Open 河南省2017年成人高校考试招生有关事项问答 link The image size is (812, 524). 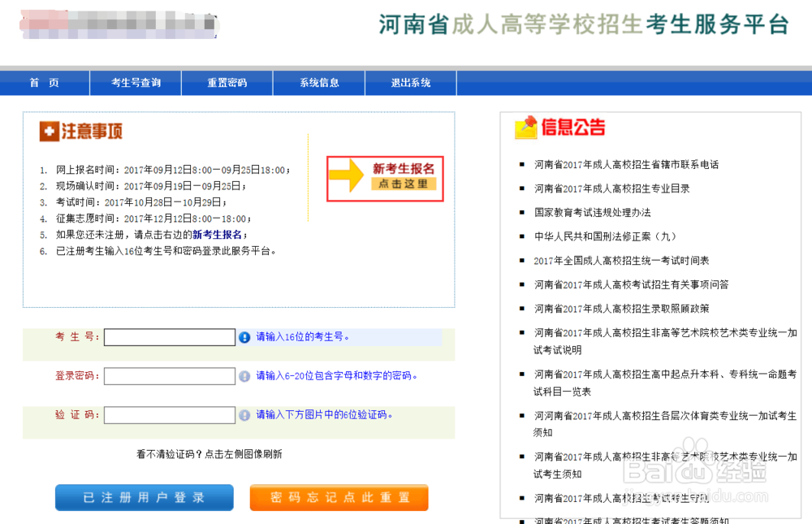pyautogui.click(x=631, y=284)
